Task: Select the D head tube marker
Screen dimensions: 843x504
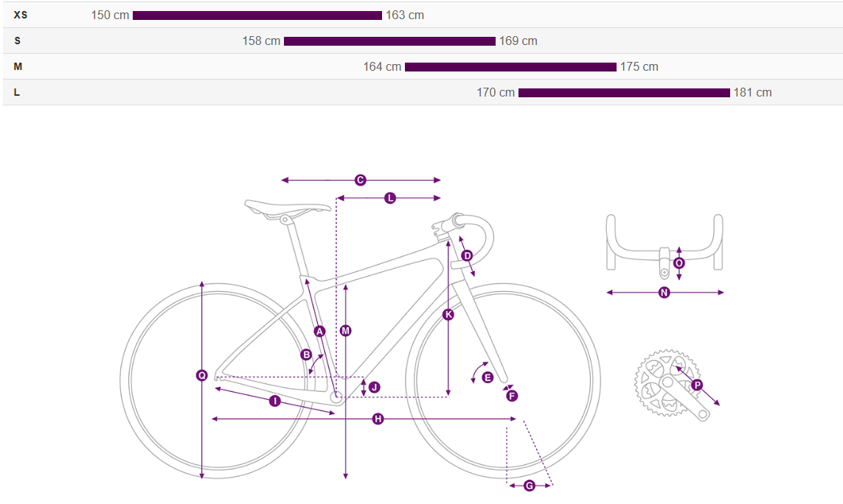Action: point(467,256)
